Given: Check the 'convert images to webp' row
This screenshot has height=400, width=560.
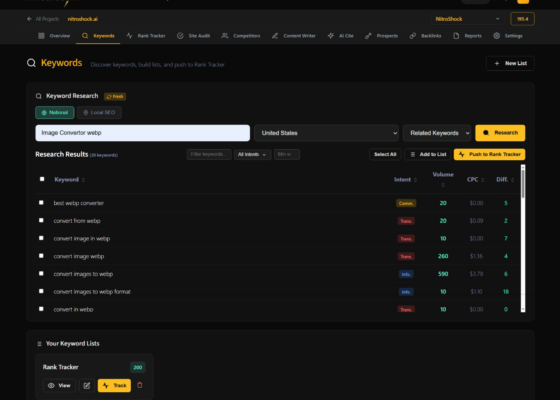Looking at the screenshot, I should tap(41, 274).
